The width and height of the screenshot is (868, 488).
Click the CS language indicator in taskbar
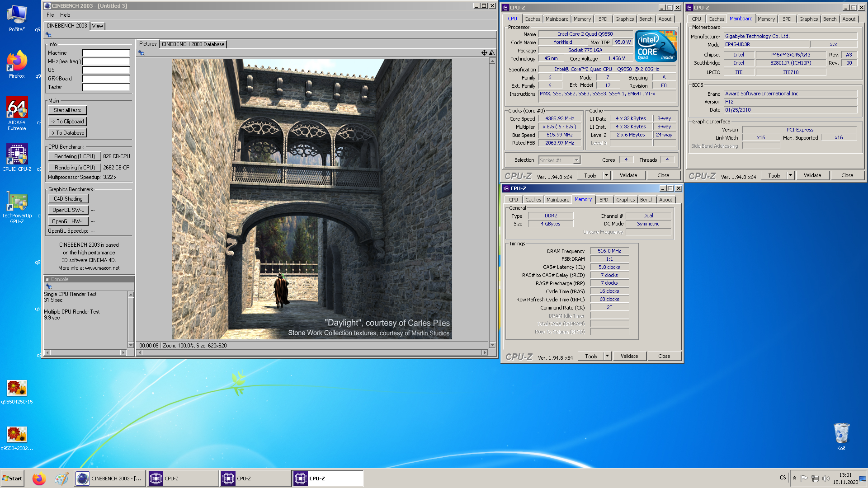coord(783,478)
